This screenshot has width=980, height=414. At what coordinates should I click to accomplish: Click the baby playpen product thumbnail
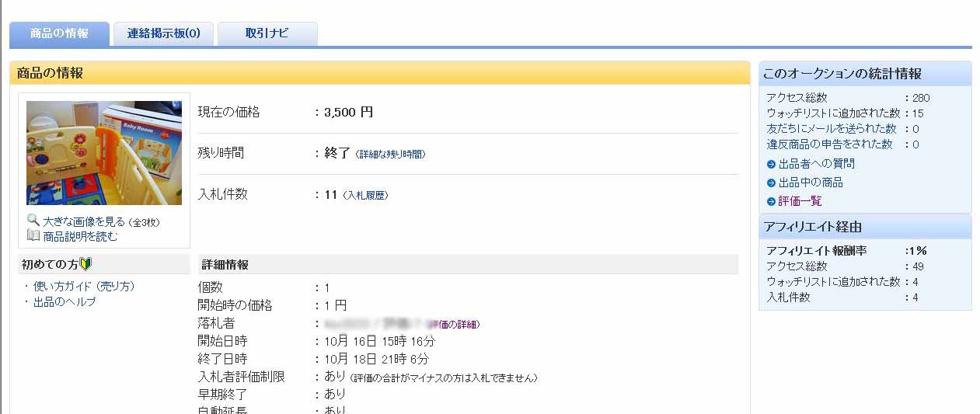point(104,153)
